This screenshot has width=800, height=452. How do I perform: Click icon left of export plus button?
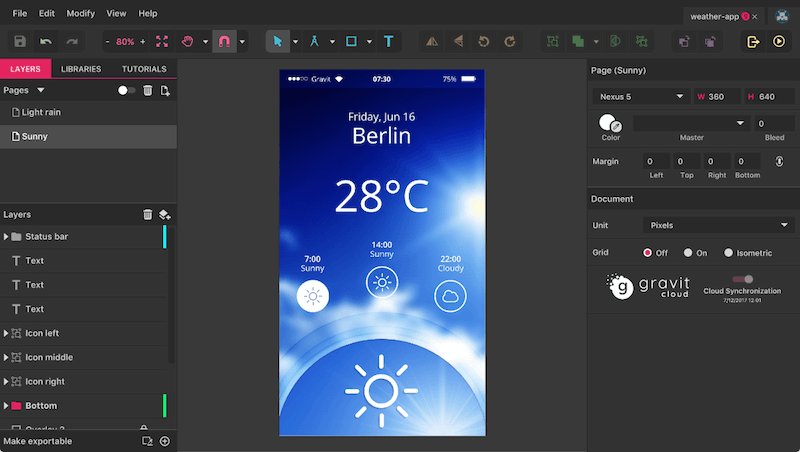[x=147, y=441]
